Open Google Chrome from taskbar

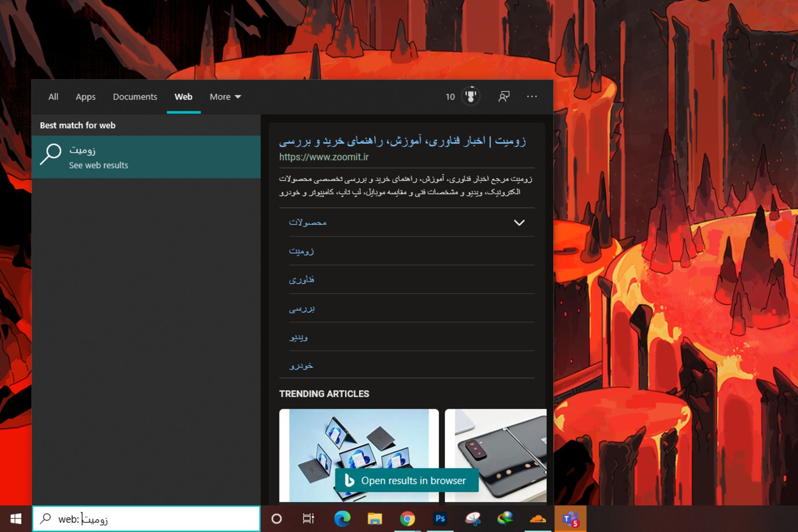(x=407, y=519)
